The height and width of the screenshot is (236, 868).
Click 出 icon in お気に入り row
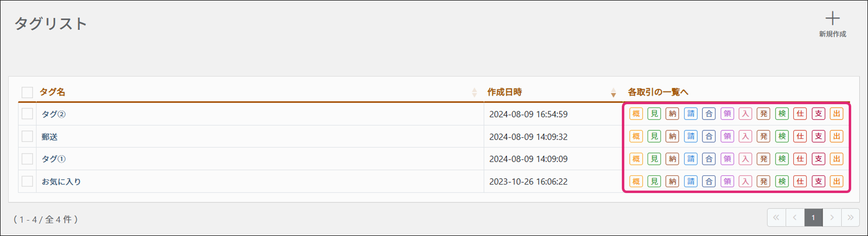(x=836, y=182)
